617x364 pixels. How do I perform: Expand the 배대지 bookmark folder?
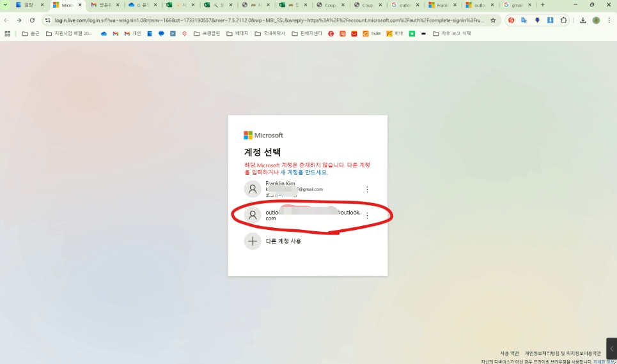coord(237,34)
